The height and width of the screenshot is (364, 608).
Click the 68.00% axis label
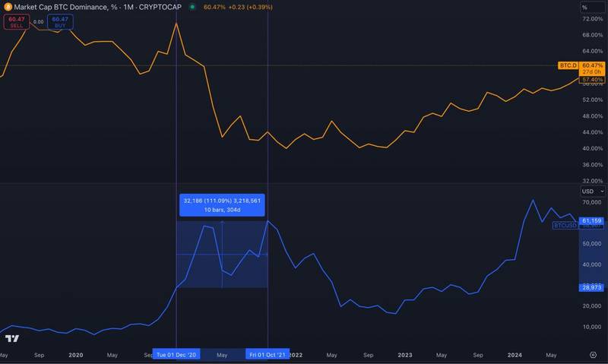(593, 35)
